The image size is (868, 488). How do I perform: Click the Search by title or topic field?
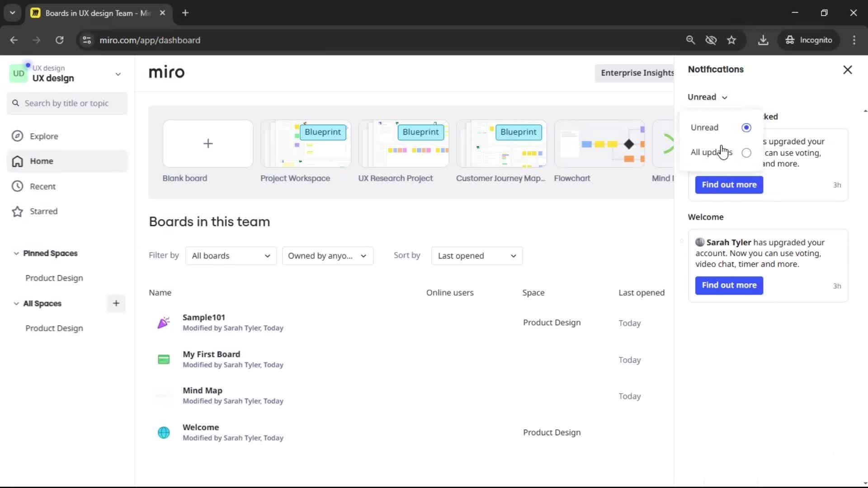[67, 103]
